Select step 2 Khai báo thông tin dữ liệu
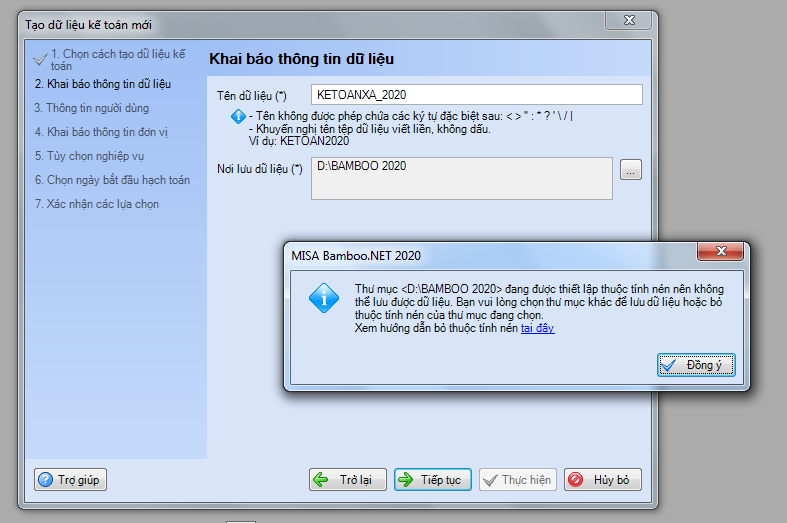Image resolution: width=787 pixels, height=523 pixels. pos(103,84)
